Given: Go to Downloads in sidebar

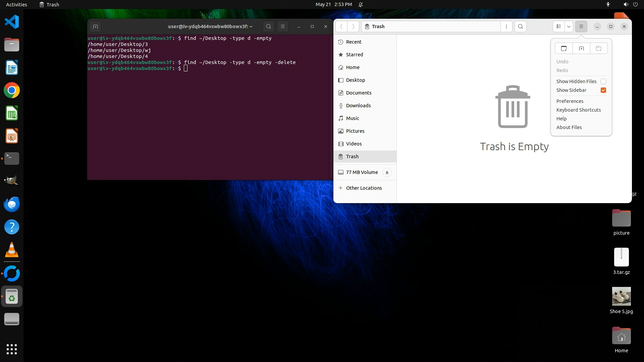Looking at the screenshot, I should pos(358,106).
